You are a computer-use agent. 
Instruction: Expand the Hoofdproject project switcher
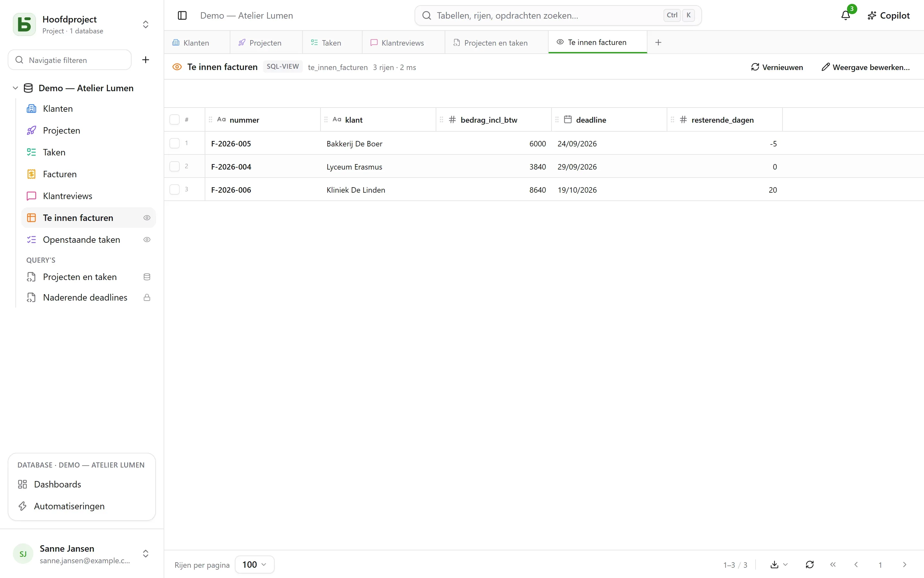145,24
